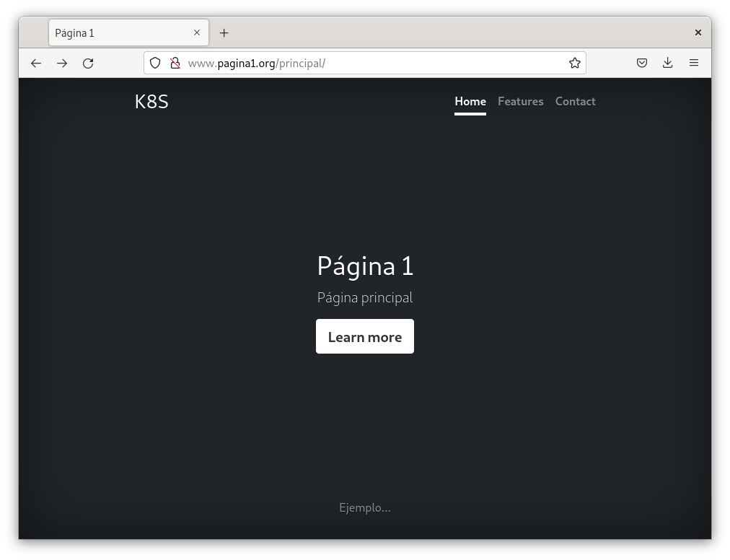730x560 pixels.
Task: Reload the current page
Action: [88, 64]
